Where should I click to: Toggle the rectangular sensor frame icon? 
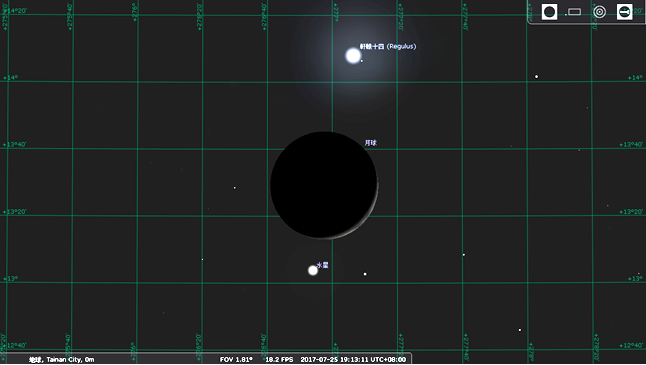[573, 12]
